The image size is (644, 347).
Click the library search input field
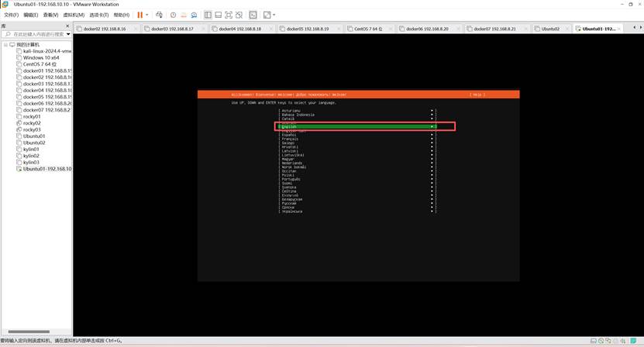[36, 34]
